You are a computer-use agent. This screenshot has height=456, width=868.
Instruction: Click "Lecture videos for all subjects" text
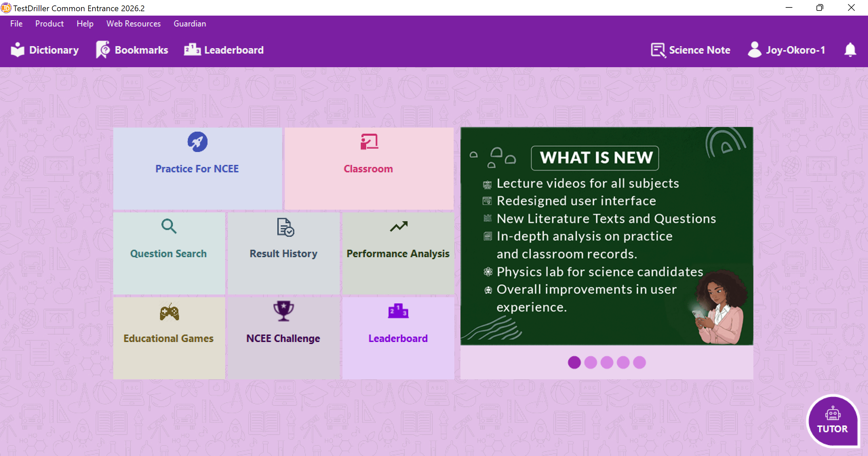click(x=588, y=184)
